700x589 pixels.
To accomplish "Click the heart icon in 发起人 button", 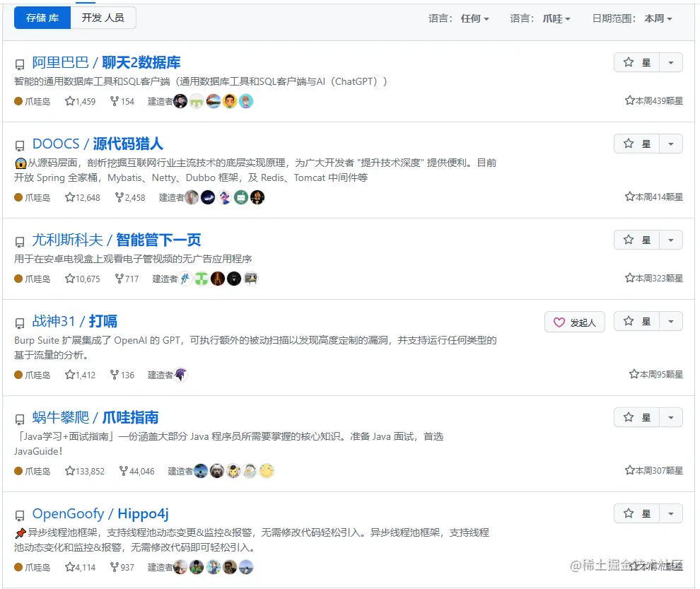I will (x=559, y=322).
